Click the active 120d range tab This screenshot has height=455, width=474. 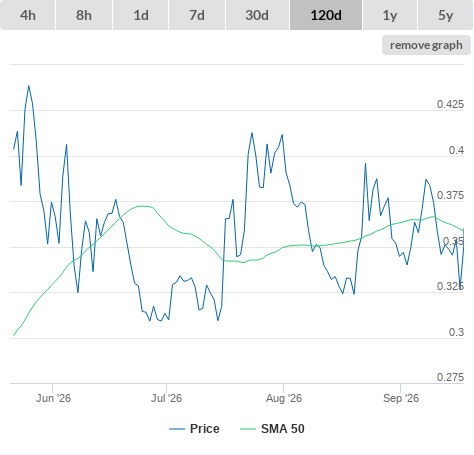(x=326, y=15)
